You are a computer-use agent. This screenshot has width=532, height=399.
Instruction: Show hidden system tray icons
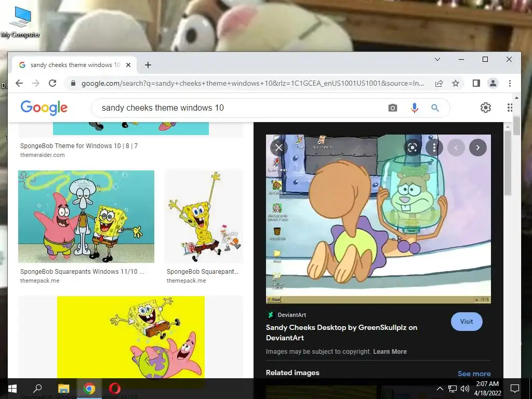point(440,389)
